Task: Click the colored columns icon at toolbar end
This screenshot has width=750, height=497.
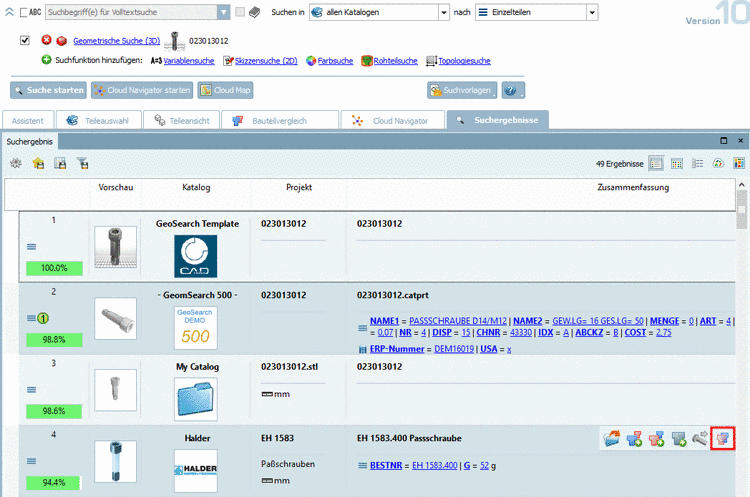Action: tap(739, 164)
